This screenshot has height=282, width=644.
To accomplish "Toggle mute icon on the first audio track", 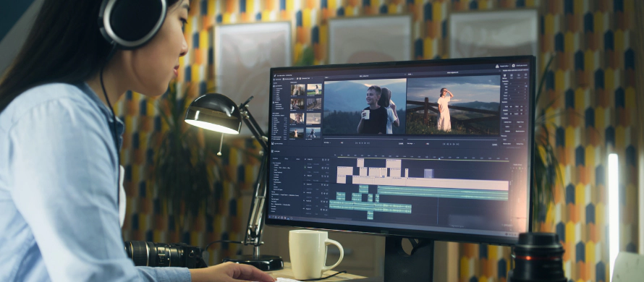I will point(323,185).
